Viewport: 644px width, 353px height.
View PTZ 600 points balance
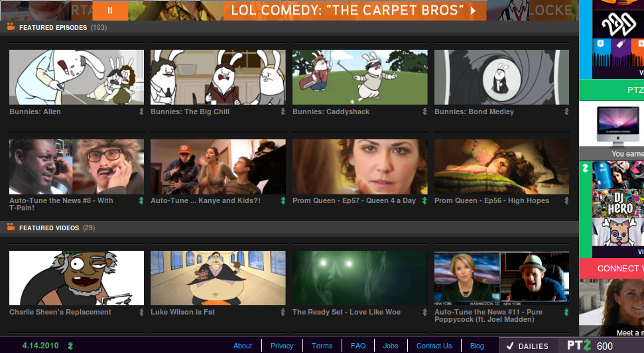(x=590, y=346)
